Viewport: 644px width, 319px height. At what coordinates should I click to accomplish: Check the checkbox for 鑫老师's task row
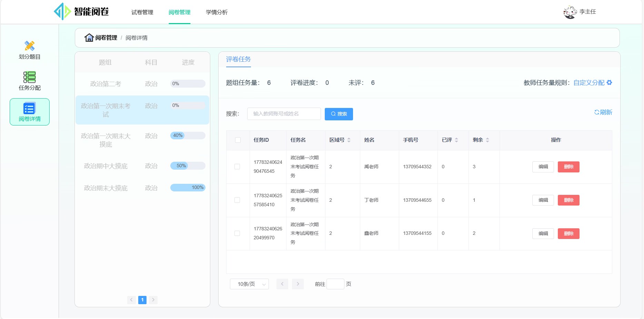click(x=237, y=233)
